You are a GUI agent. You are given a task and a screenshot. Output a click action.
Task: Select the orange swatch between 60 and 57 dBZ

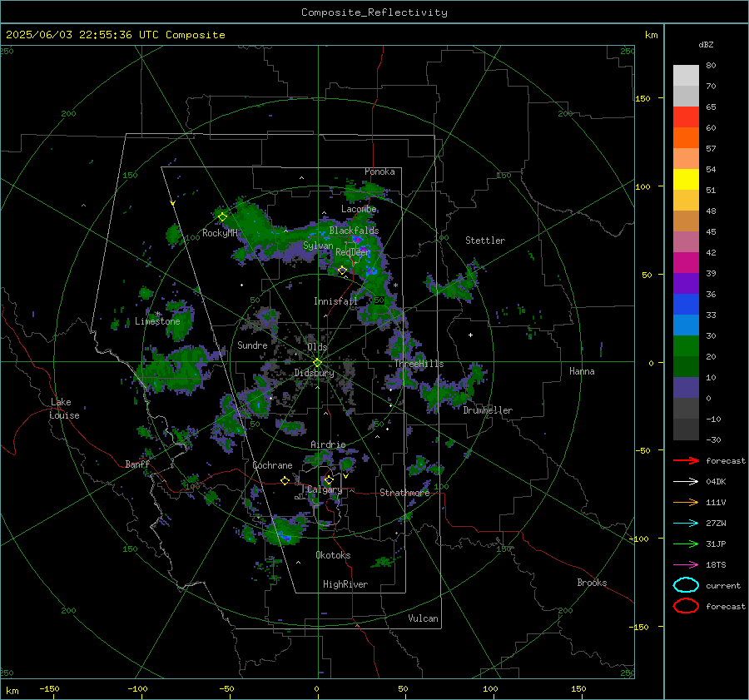click(686, 137)
